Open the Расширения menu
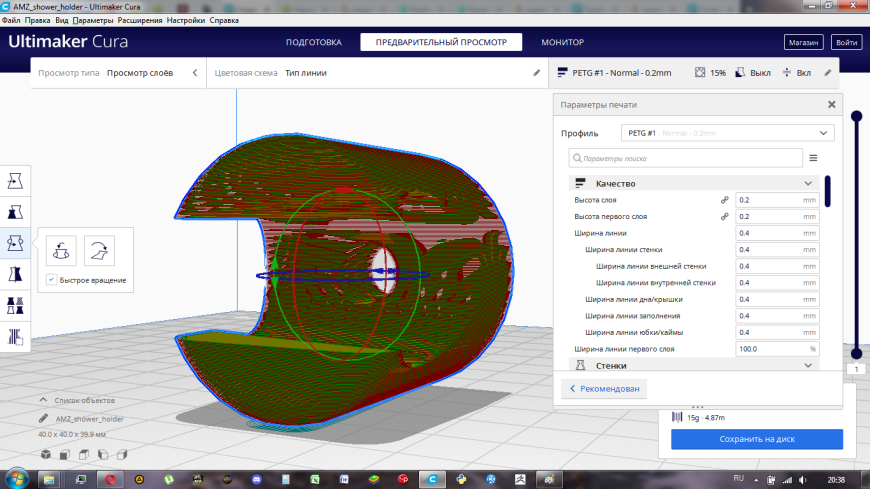Viewport: 870px width, 489px height. click(x=140, y=20)
